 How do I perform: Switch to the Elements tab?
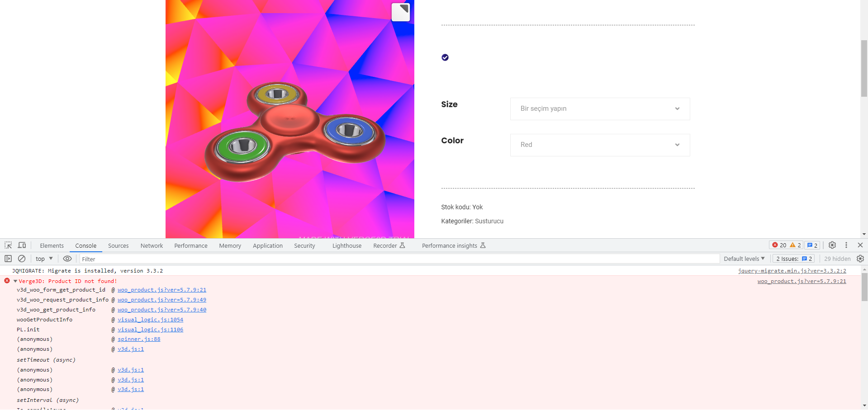[x=52, y=245]
